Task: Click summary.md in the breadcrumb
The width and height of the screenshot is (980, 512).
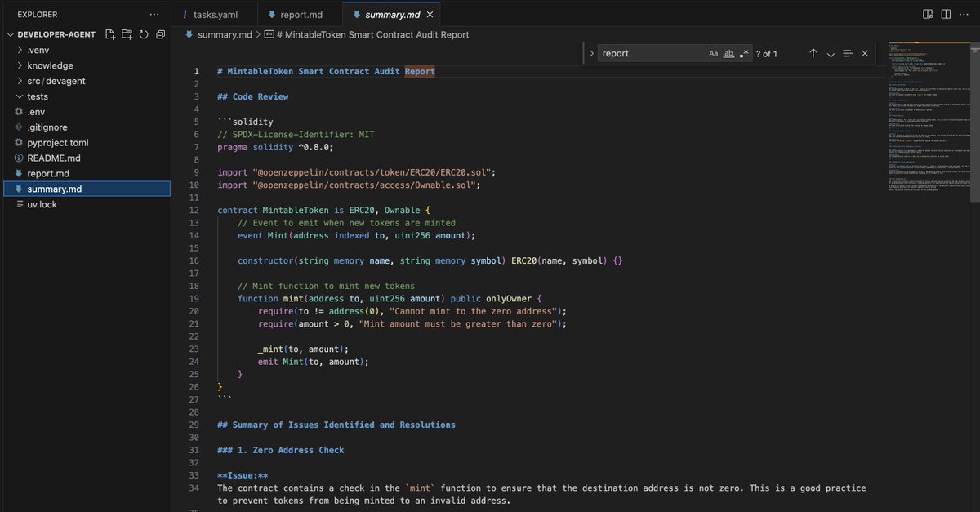Action: click(225, 35)
